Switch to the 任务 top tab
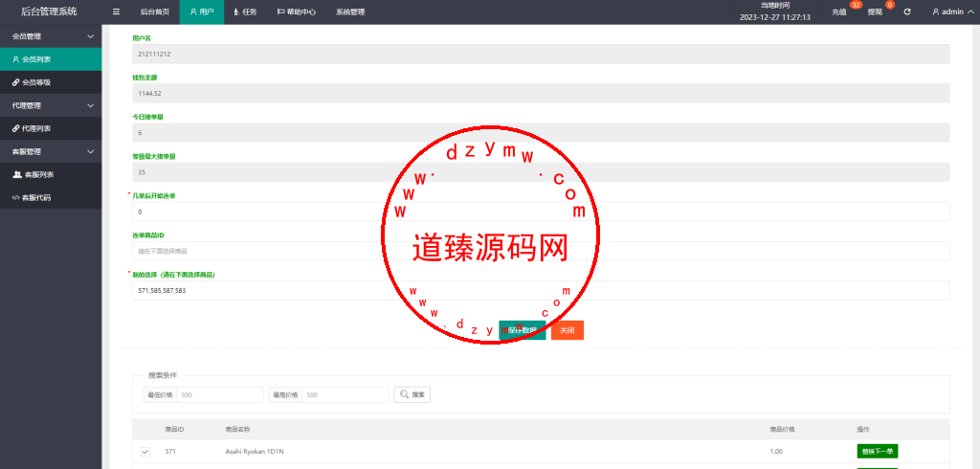Viewport: 980px width, 469px height. [245, 11]
